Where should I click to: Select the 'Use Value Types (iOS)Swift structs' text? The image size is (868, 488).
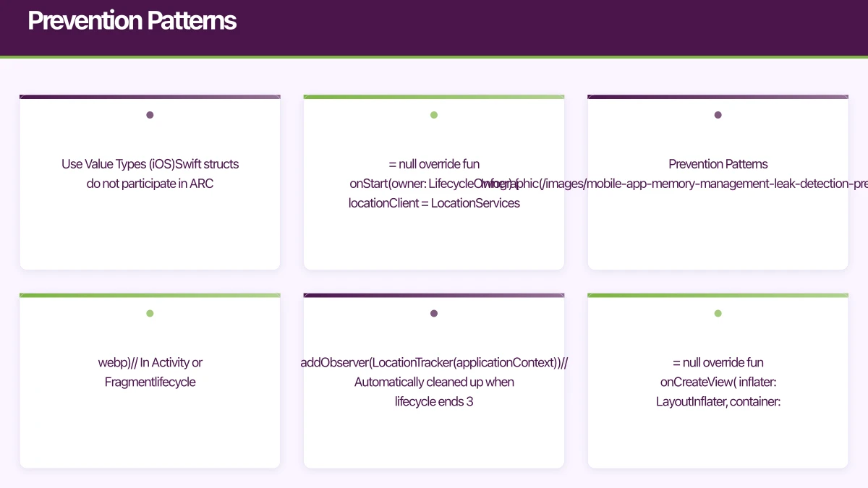tap(150, 164)
